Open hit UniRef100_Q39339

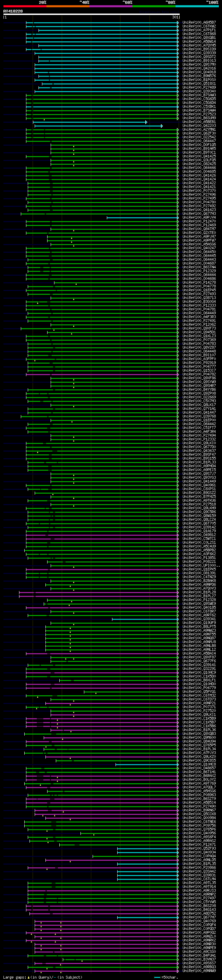pos(199,53)
